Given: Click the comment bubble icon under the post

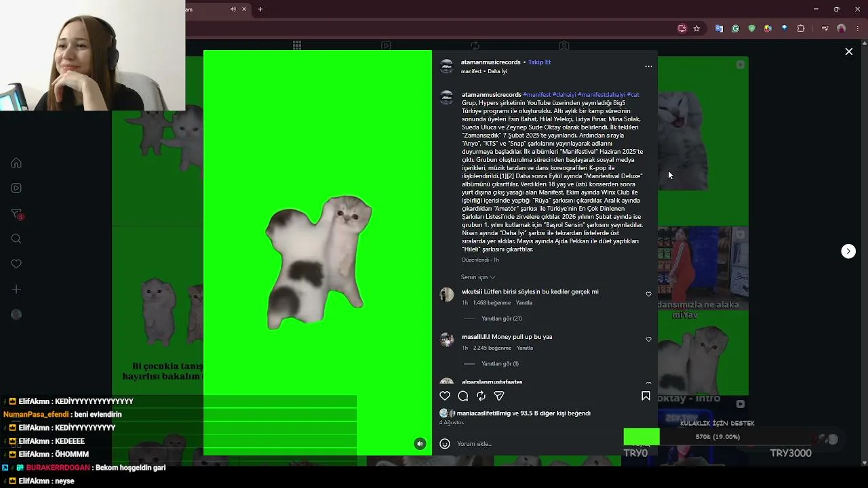Looking at the screenshot, I should pyautogui.click(x=463, y=396).
